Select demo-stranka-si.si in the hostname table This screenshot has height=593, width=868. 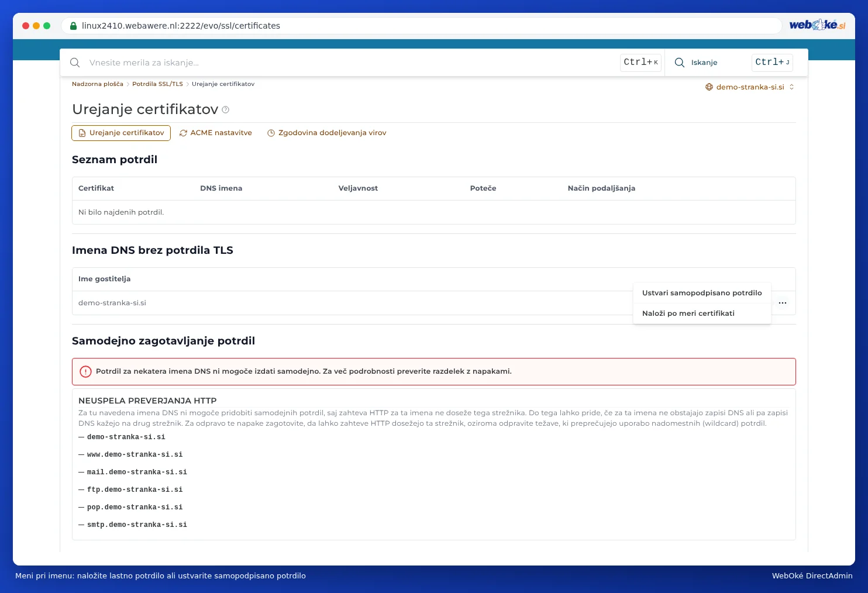(x=112, y=303)
